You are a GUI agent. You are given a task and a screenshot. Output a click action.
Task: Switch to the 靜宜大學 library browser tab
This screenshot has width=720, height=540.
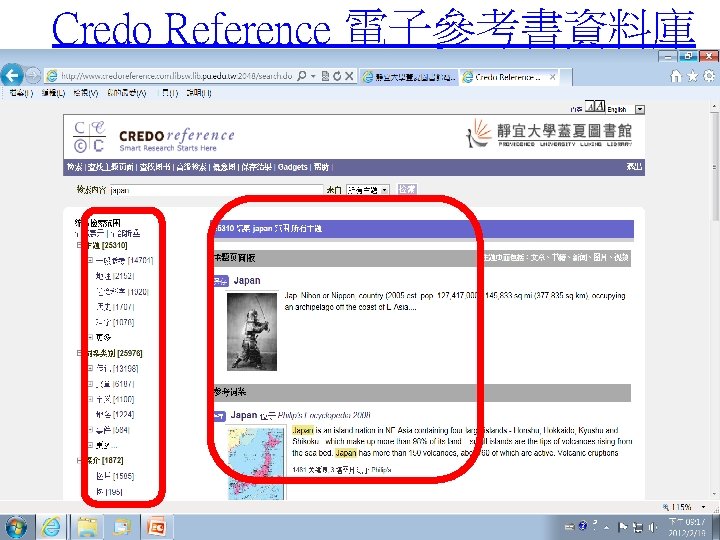[x=410, y=77]
